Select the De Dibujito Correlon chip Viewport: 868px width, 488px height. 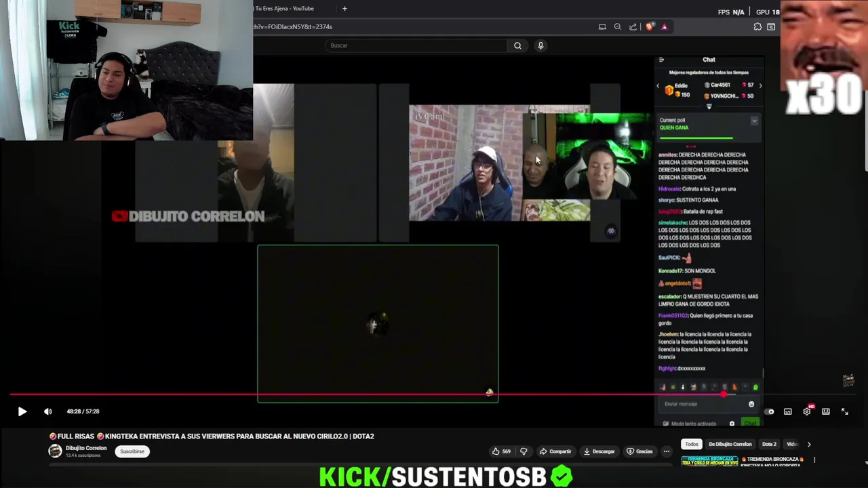point(730,445)
